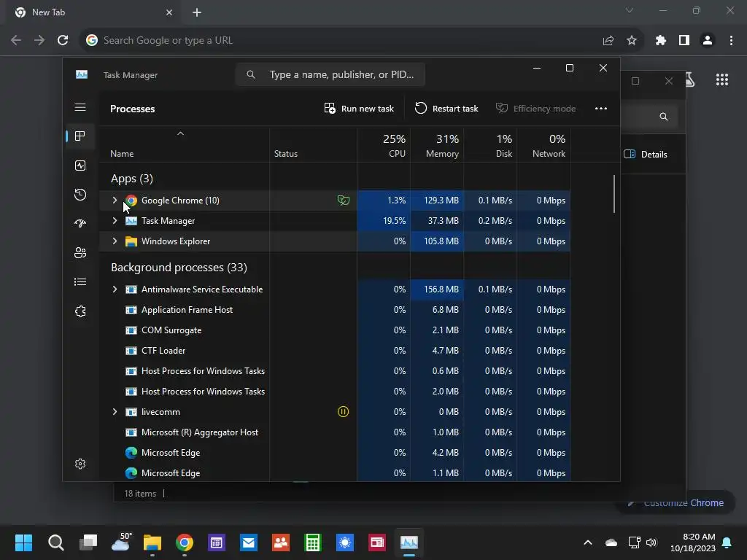Click Chrome extensions puzzle icon
The image size is (747, 560).
[660, 41]
